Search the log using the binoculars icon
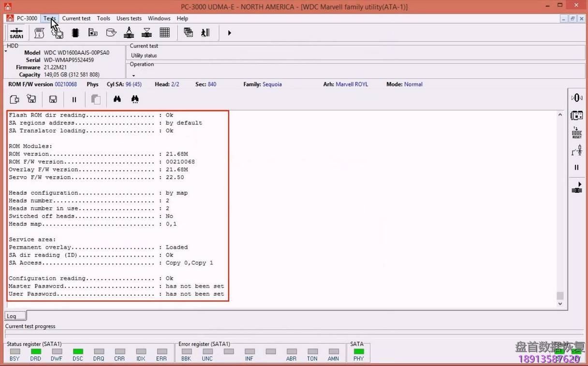 pos(117,99)
